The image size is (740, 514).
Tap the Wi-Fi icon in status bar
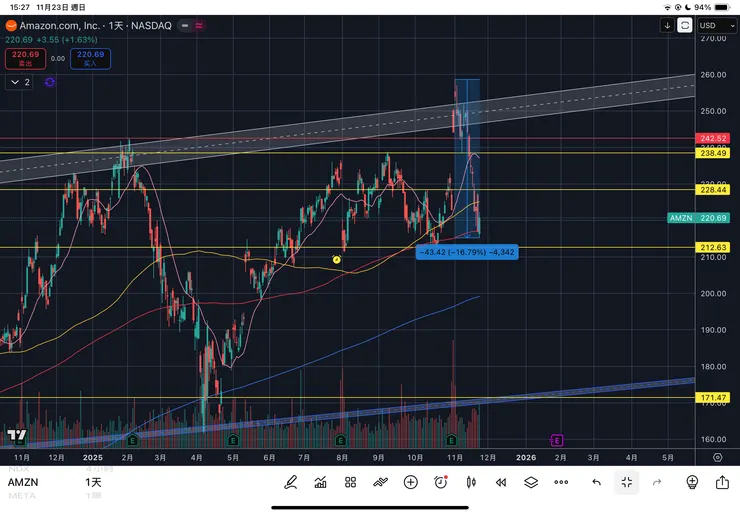click(667, 7)
